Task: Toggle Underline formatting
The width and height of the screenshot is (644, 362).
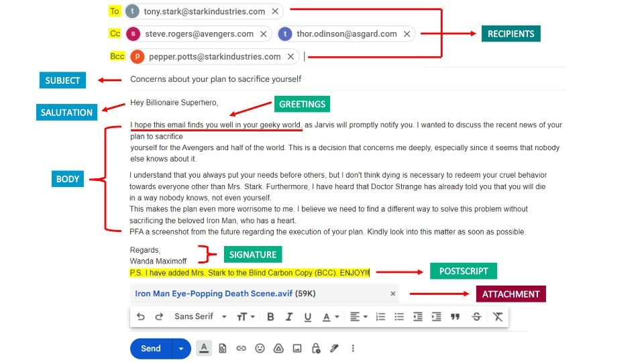Action: coord(308,317)
